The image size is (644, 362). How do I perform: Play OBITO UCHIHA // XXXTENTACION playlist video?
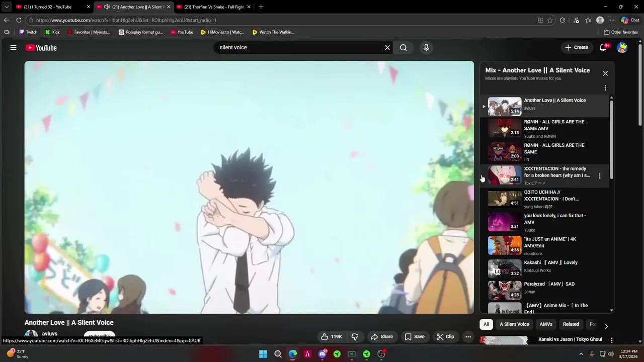[x=545, y=199]
